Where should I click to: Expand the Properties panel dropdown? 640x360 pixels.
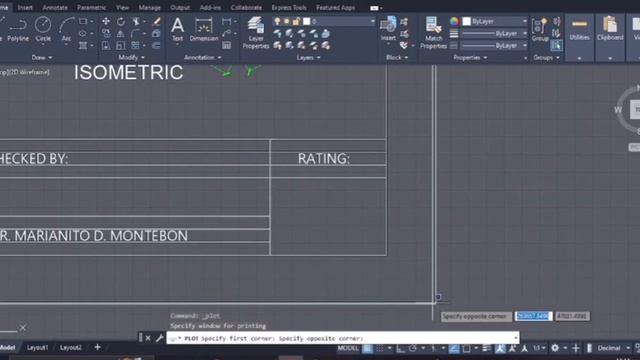[470, 58]
